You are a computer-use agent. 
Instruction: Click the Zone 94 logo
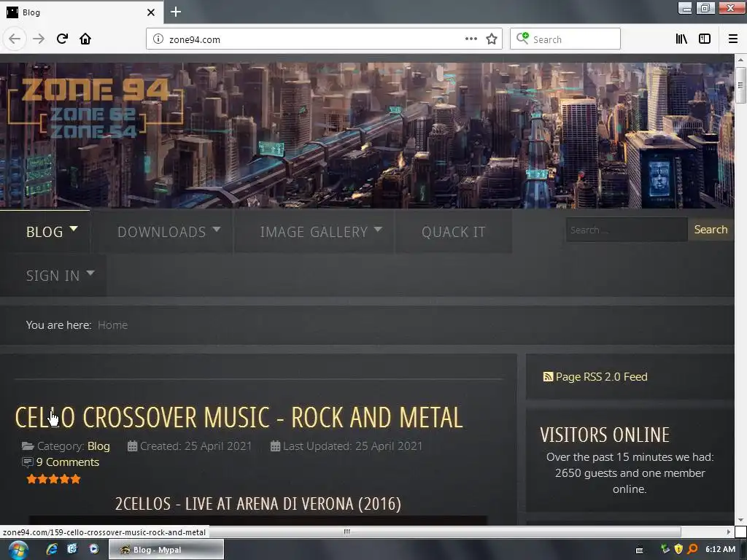pyautogui.click(x=96, y=108)
